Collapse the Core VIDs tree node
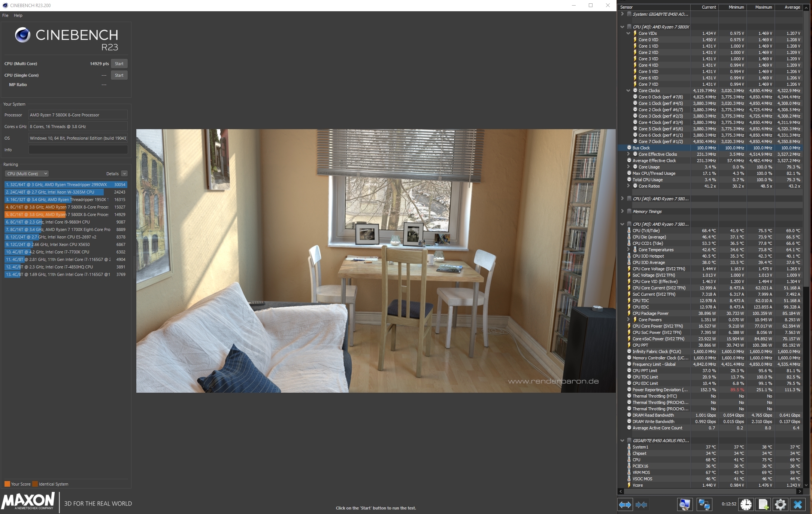The image size is (812, 514). coord(628,33)
